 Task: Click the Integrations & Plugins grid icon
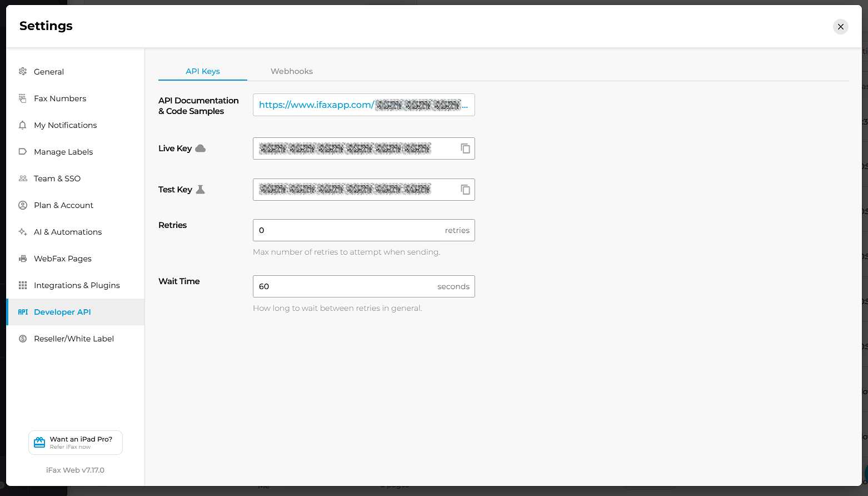tap(23, 285)
